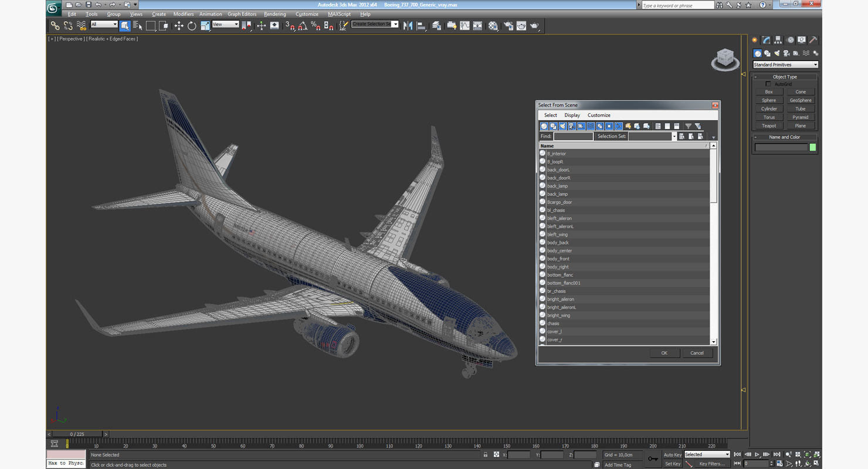Play the animation
868x469 pixels.
coord(757,454)
